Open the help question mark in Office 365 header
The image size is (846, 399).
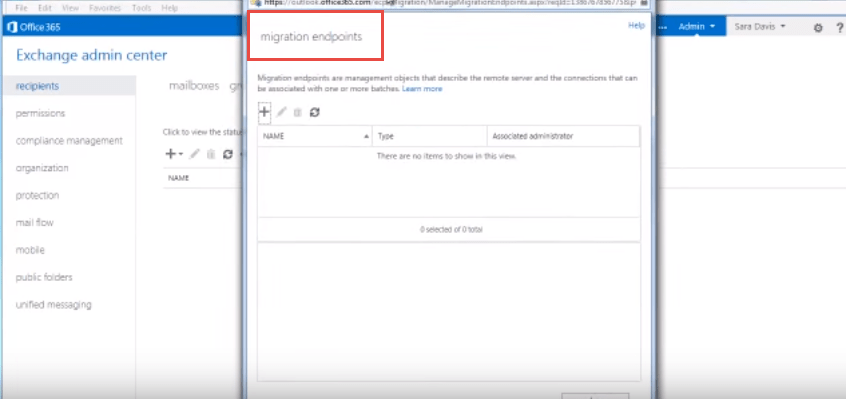840,27
